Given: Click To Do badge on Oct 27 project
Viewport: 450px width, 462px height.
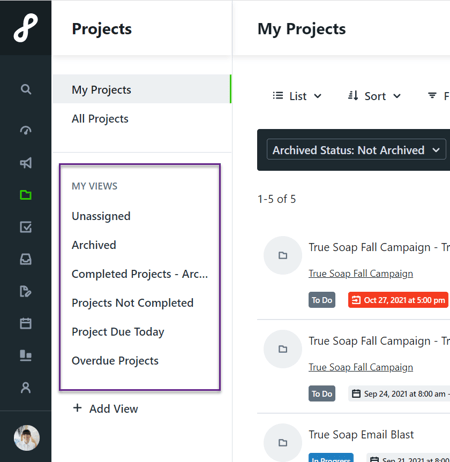Looking at the screenshot, I should (x=322, y=300).
